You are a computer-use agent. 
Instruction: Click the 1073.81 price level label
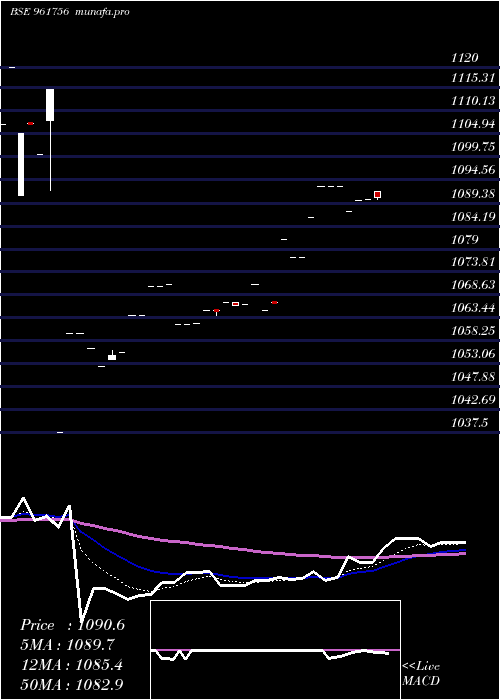(473, 262)
